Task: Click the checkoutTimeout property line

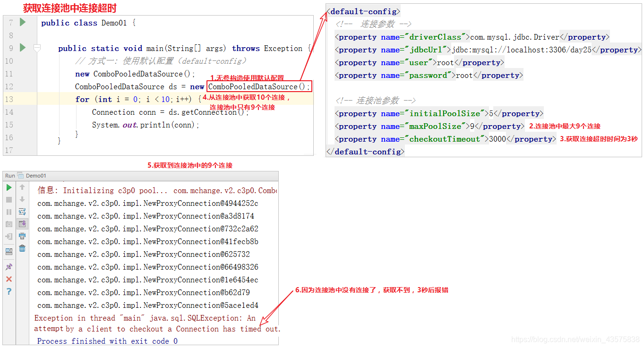Action: coord(446,139)
